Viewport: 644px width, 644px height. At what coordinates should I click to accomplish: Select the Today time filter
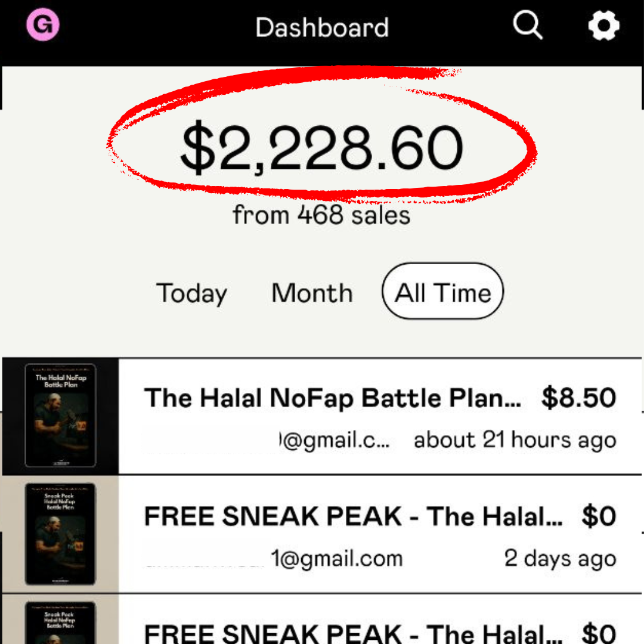click(x=191, y=293)
